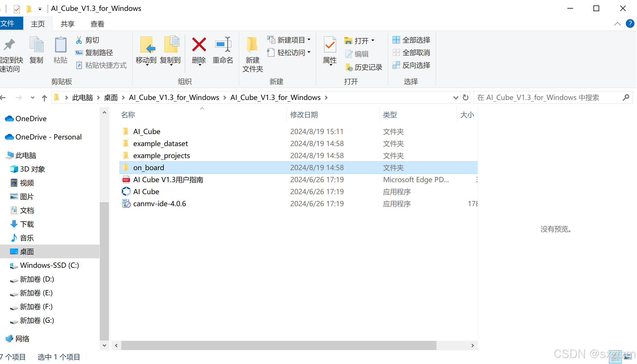Select the AI Cube application file
Image resolution: width=637 pixels, height=364 pixels.
click(298, 192)
